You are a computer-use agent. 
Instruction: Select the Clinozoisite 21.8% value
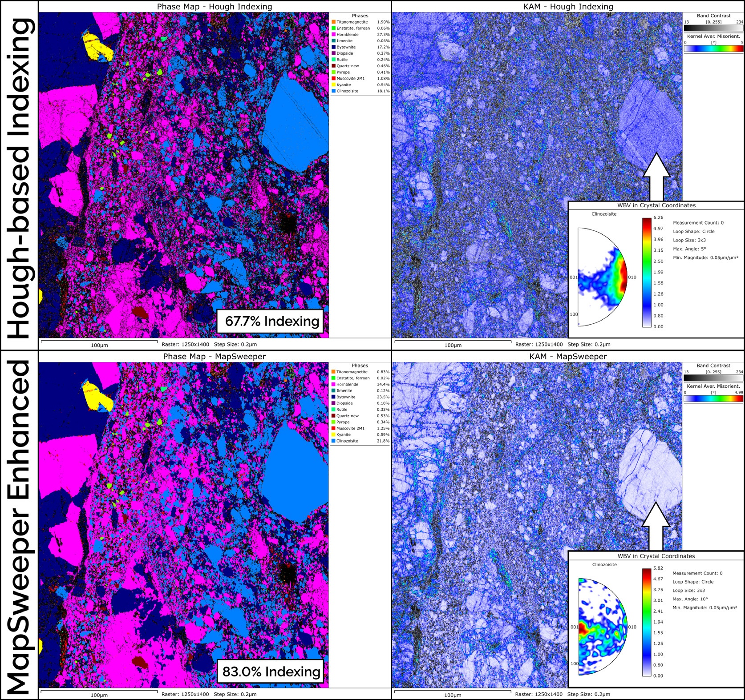[x=383, y=441]
